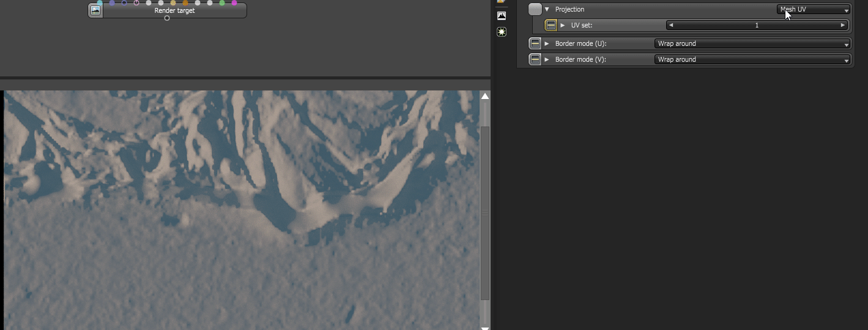Select the Render target node by its title
The image size is (868, 330).
[x=174, y=10]
